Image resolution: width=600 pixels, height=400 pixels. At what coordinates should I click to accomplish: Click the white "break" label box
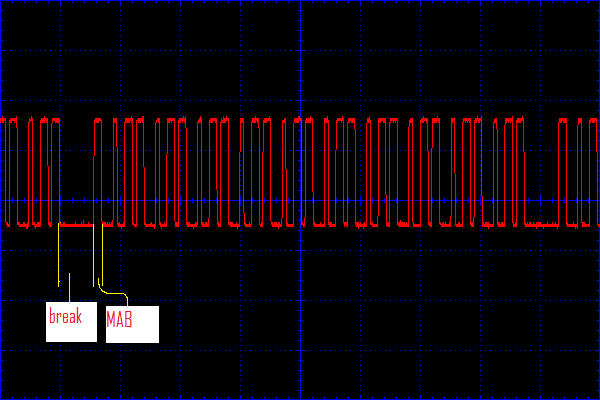point(71,320)
